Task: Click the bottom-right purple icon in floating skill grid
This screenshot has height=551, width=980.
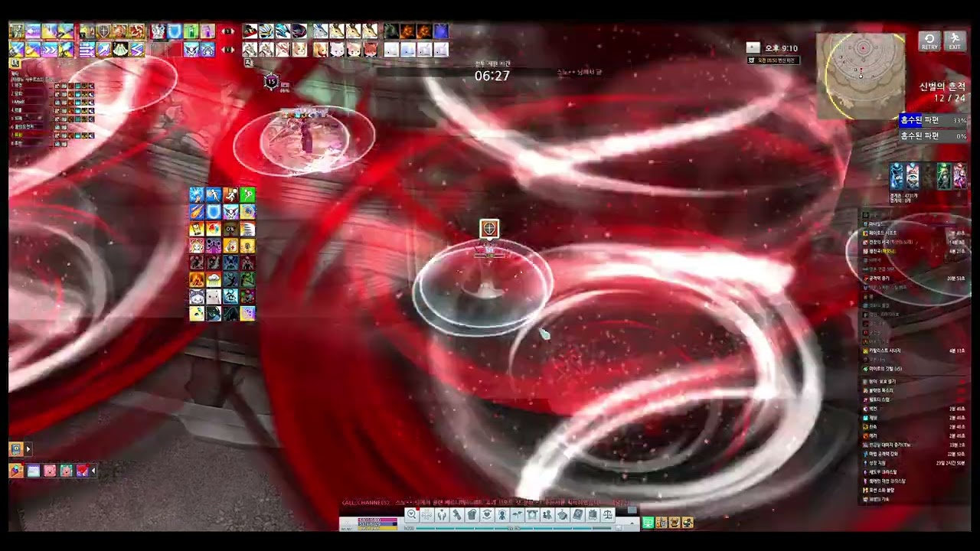Action: click(247, 313)
